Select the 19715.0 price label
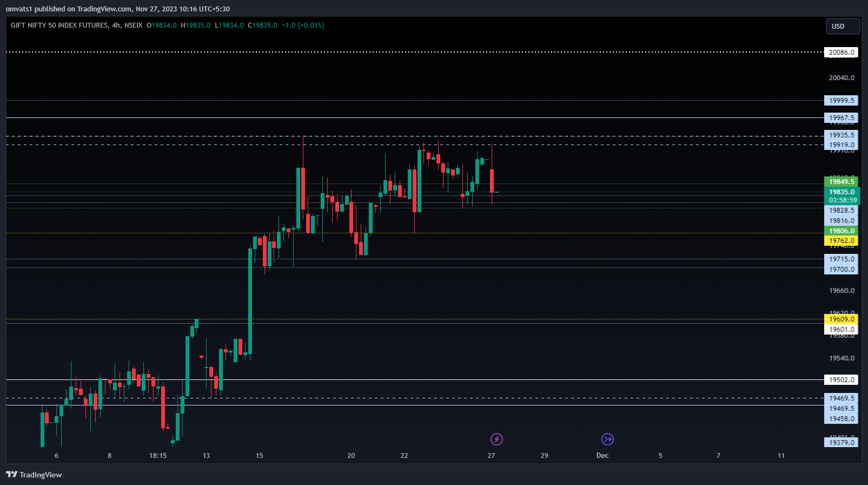868x485 pixels. (841, 259)
